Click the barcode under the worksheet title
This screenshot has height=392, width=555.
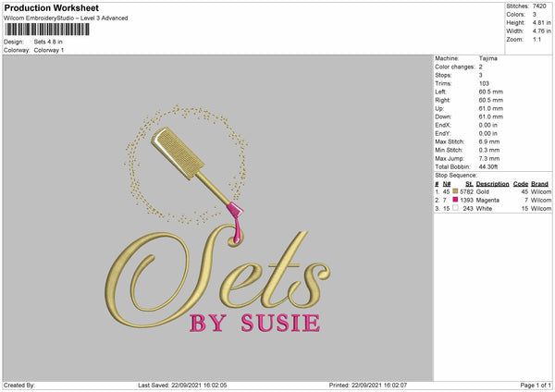click(x=47, y=29)
